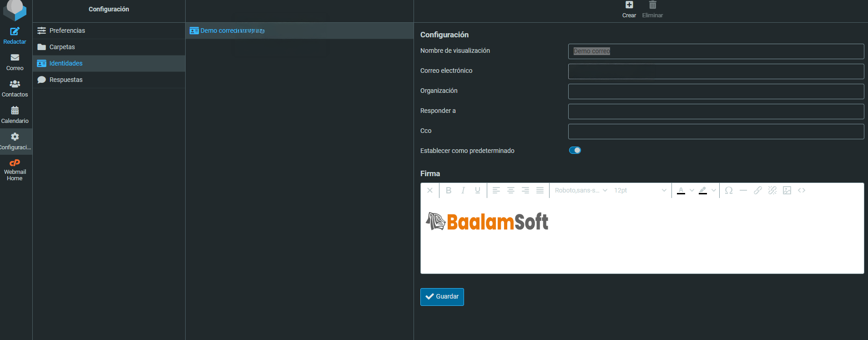Justify signature text
Screen dimensions: 868x340
[x=540, y=190]
